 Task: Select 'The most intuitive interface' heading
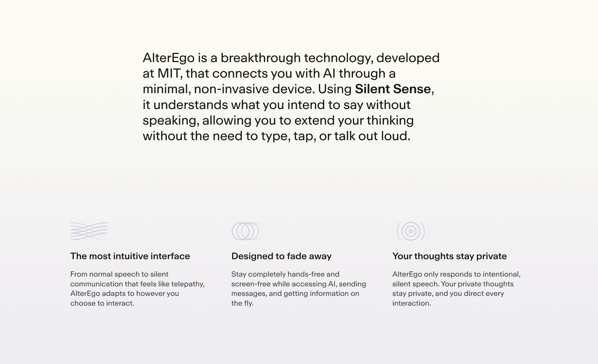[130, 256]
